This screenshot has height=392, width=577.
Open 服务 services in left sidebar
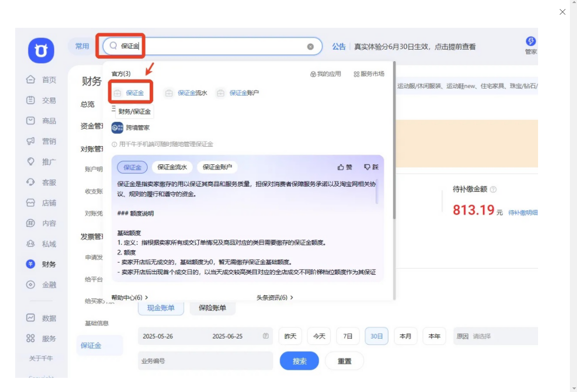(x=41, y=338)
